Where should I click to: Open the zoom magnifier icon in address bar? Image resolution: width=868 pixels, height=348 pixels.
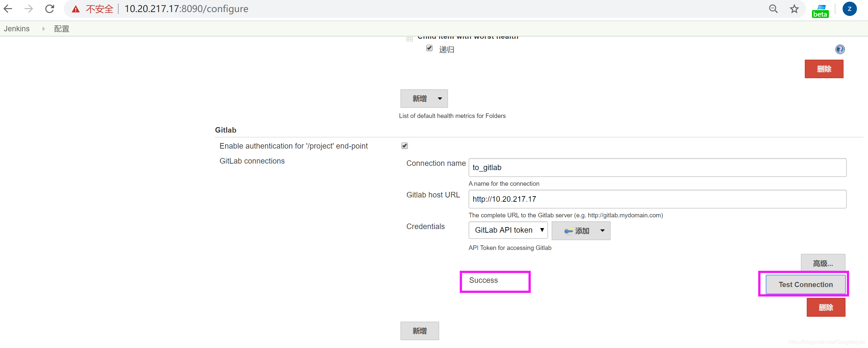coord(773,9)
